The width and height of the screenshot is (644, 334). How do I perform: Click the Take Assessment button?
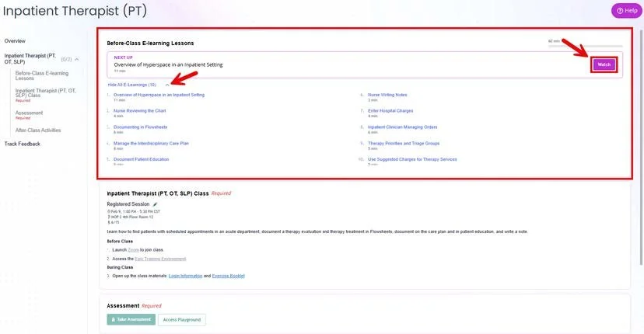point(131,320)
